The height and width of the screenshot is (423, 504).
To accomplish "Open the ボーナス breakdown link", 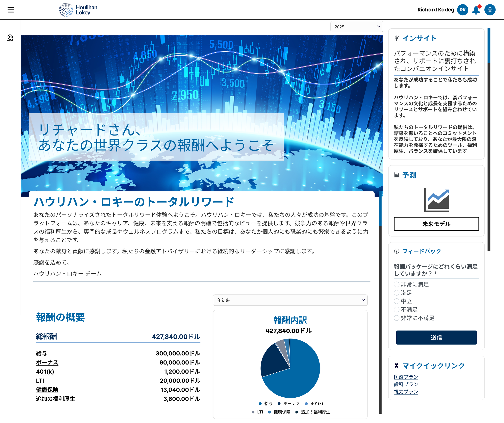I will [47, 363].
